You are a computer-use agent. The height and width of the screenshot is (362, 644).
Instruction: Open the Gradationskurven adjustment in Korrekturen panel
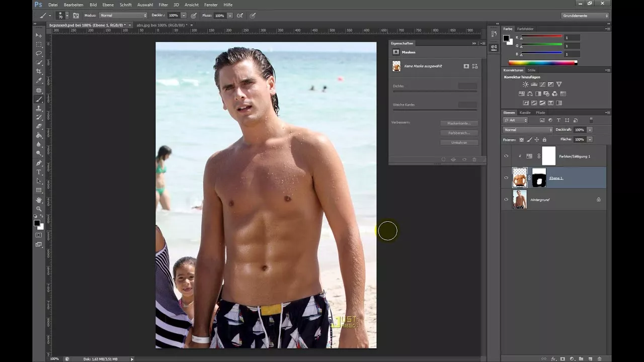click(x=542, y=84)
